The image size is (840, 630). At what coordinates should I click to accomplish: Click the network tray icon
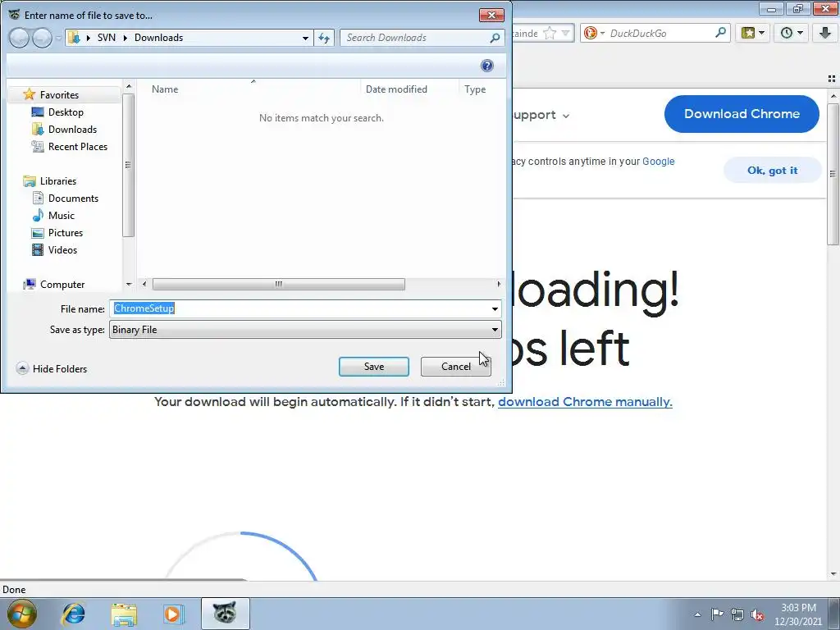click(x=737, y=614)
